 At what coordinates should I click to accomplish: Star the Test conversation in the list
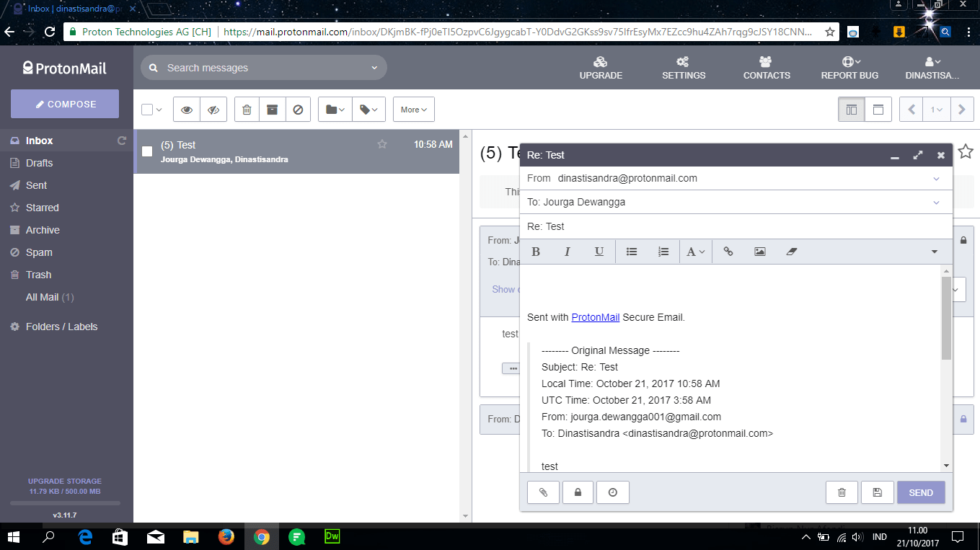click(382, 144)
